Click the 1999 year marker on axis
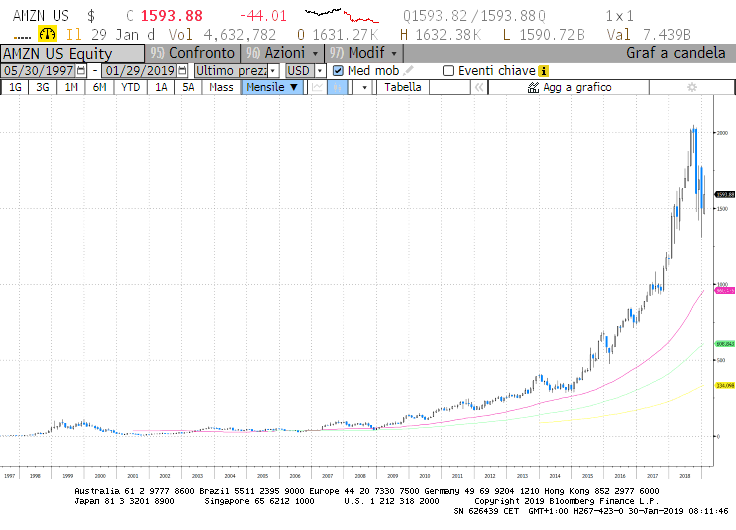The height and width of the screenshot is (530, 736). 68,476
